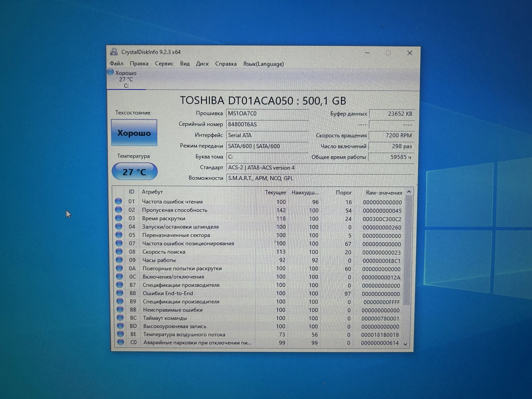Click the Атрибут column header
This screenshot has height=399, width=532.
click(x=152, y=192)
